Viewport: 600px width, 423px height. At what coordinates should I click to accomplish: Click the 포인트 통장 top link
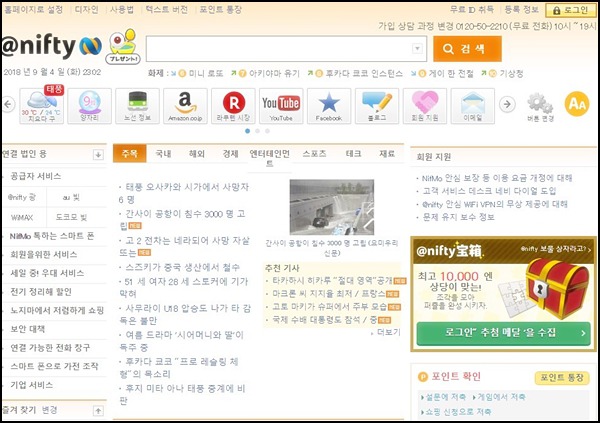click(221, 10)
